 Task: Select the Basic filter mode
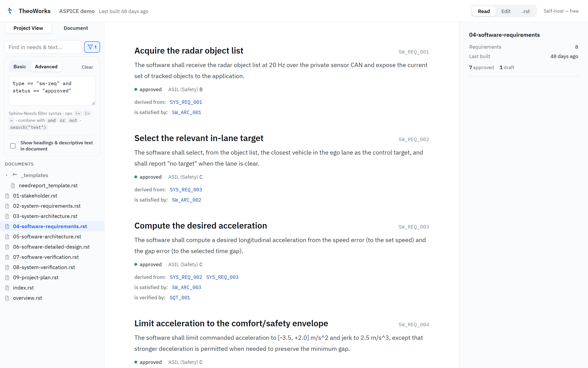click(x=20, y=67)
